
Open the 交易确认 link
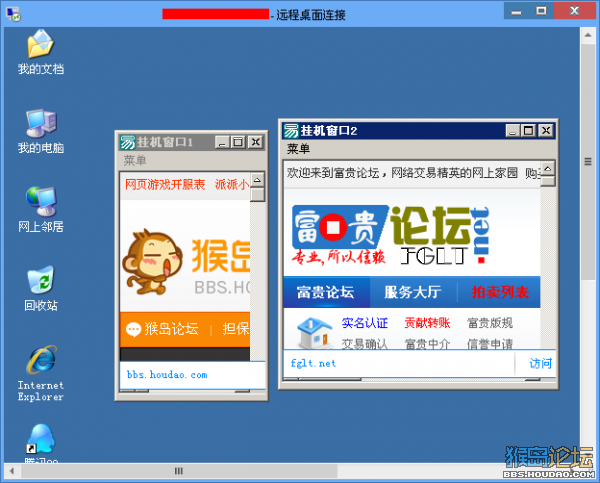coord(365,344)
